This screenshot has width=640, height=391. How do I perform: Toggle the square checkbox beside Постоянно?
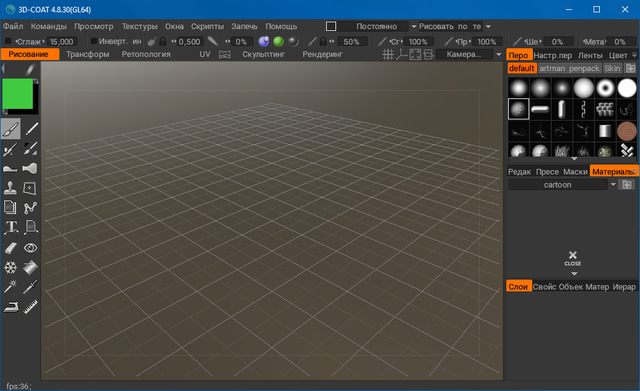(331, 26)
